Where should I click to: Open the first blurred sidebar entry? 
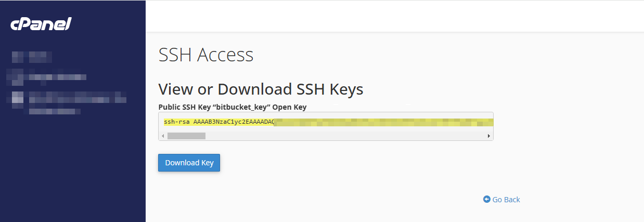32,57
